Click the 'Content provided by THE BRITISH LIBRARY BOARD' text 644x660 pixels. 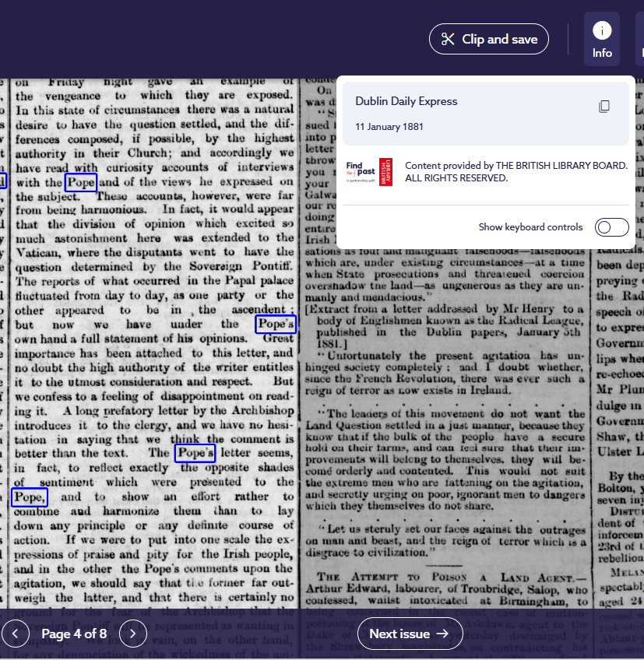516,172
